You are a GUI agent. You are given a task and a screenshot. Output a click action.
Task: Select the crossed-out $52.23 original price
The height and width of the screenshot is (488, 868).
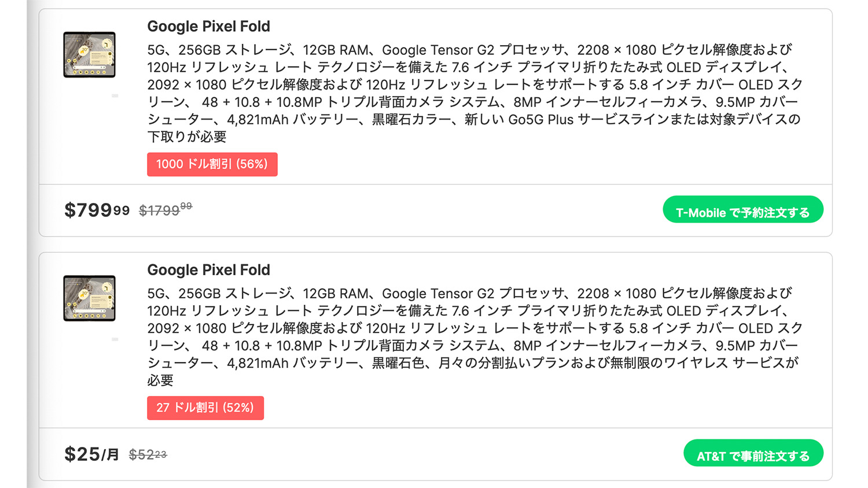click(148, 455)
